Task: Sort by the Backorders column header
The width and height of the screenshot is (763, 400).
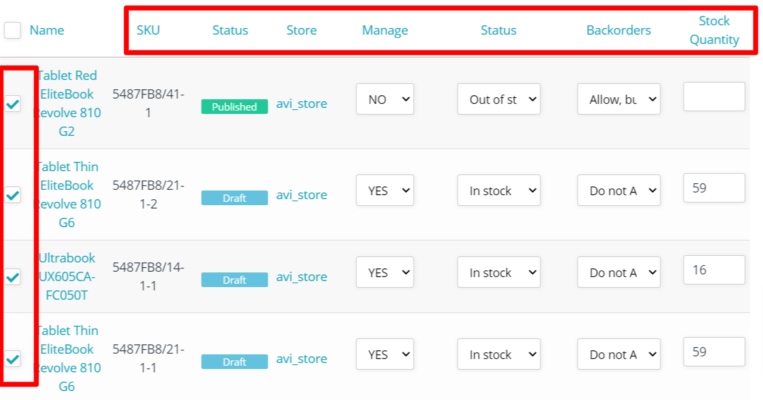Action: coord(618,30)
